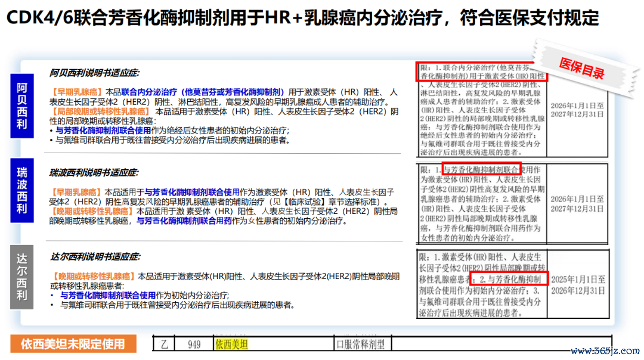The height and width of the screenshot is (360, 644).
Task: Click blue text 联合内分泌治疗（他莫昔芬或芳香化酶抑制剂）
Action: pyautogui.click(x=203, y=92)
